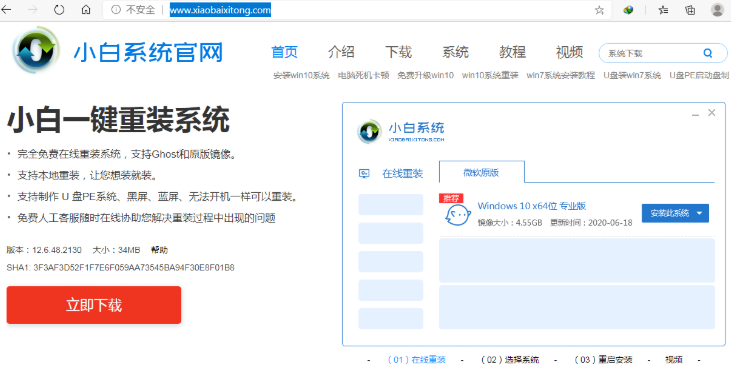Open the U盘装win7系统 link
Viewport: 731px width, 371px height.
pyautogui.click(x=632, y=76)
